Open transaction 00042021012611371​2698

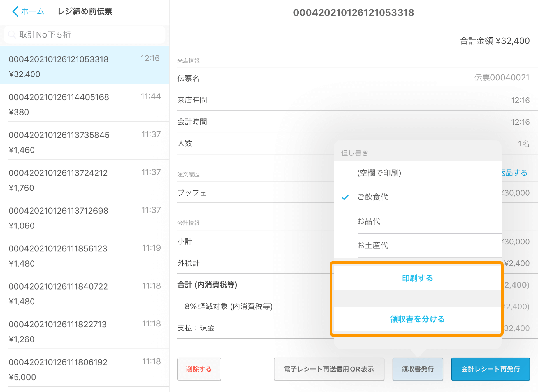tap(84, 216)
